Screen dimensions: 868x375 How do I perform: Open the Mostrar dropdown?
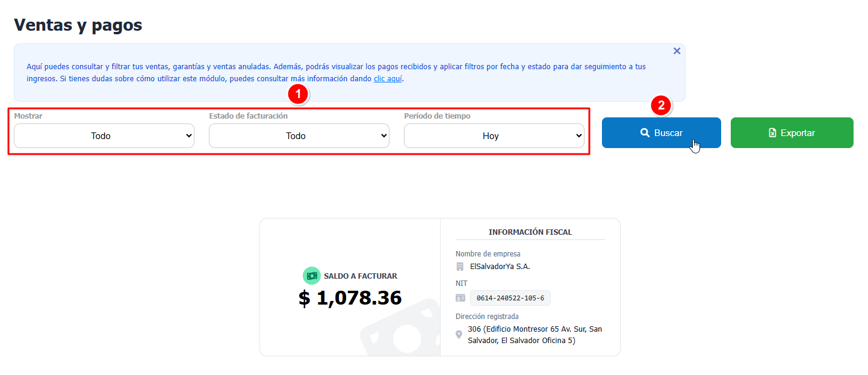104,136
